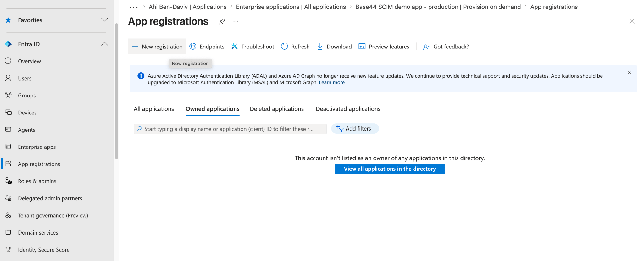Click the Got feedback? label
644x261 pixels.
pyautogui.click(x=451, y=47)
